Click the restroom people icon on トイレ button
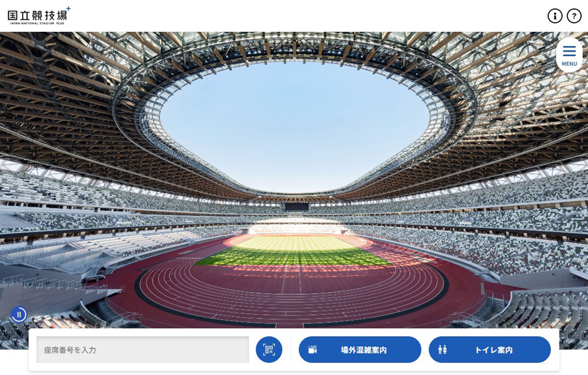 443,350
